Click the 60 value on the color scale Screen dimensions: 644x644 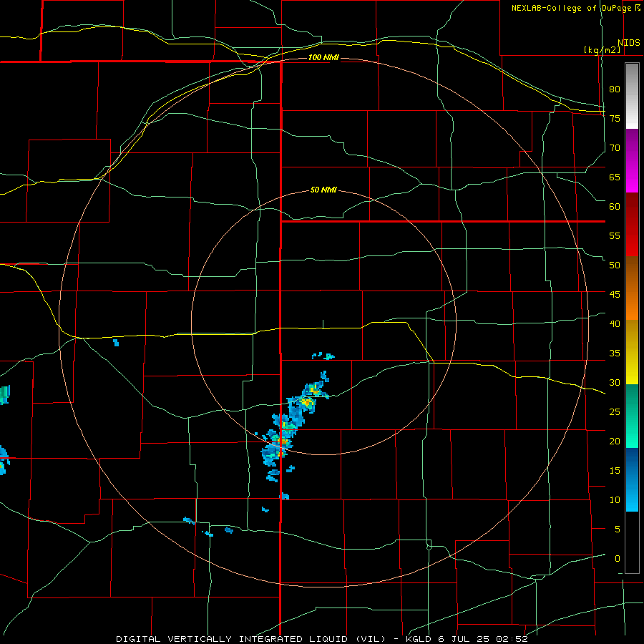[x=615, y=207]
